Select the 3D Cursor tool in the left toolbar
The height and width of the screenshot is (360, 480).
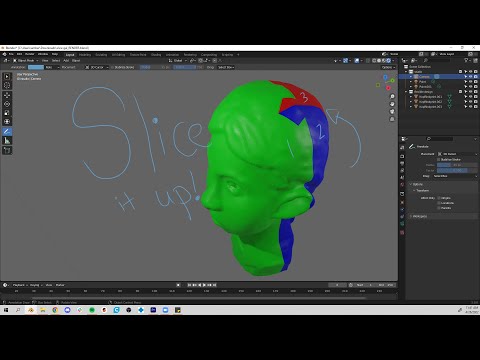coord(7,85)
